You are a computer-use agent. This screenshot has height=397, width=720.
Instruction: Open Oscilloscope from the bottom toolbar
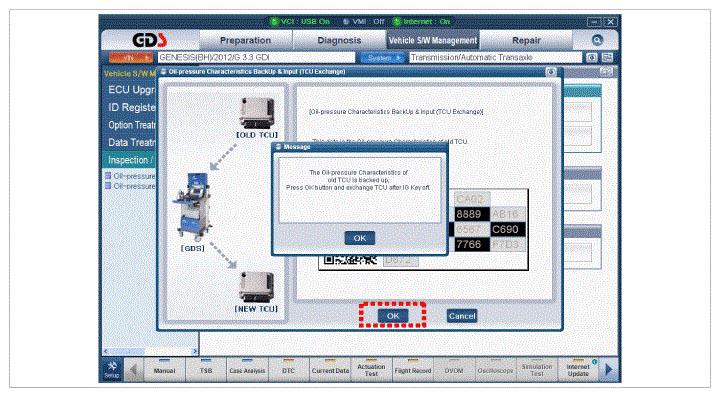pos(495,369)
